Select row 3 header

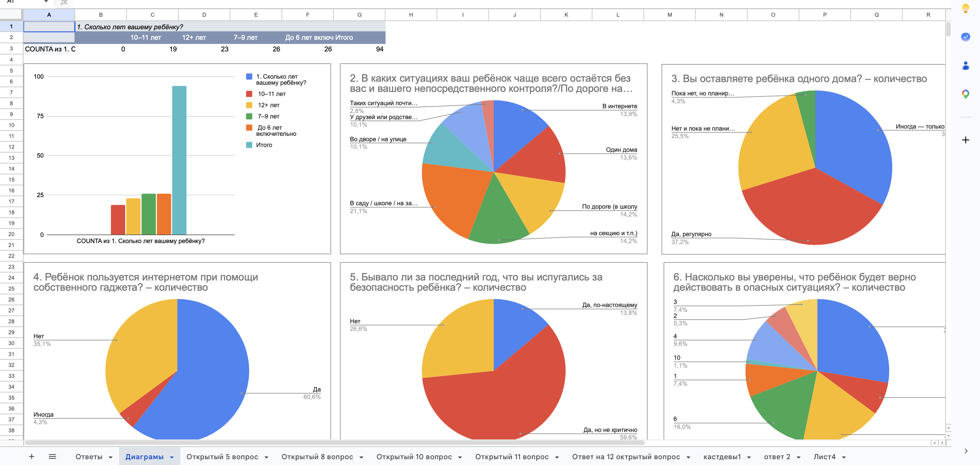click(12, 49)
